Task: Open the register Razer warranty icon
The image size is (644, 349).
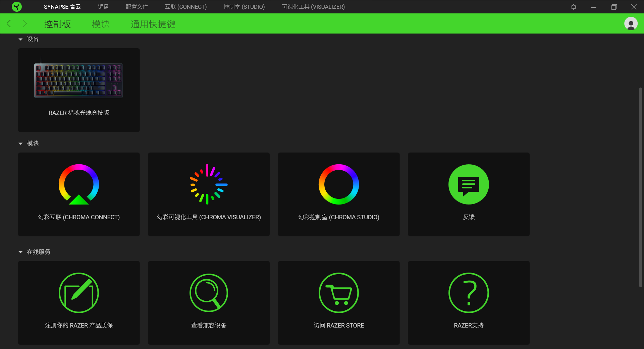Action: 79,293
